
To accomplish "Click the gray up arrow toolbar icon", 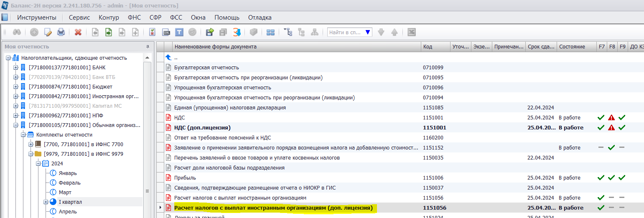I will point(394,32).
